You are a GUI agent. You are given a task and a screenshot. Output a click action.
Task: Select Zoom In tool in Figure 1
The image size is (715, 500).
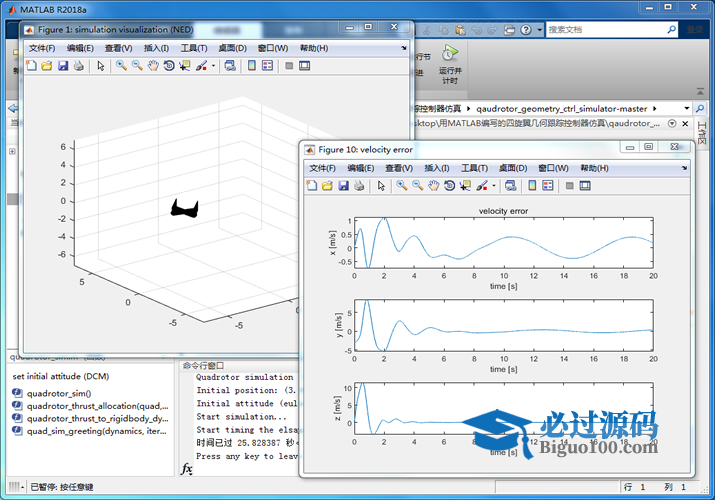121,66
